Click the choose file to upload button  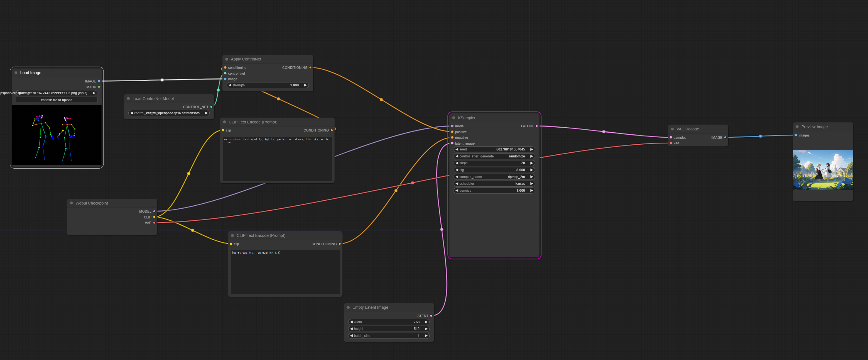pyautogui.click(x=56, y=99)
